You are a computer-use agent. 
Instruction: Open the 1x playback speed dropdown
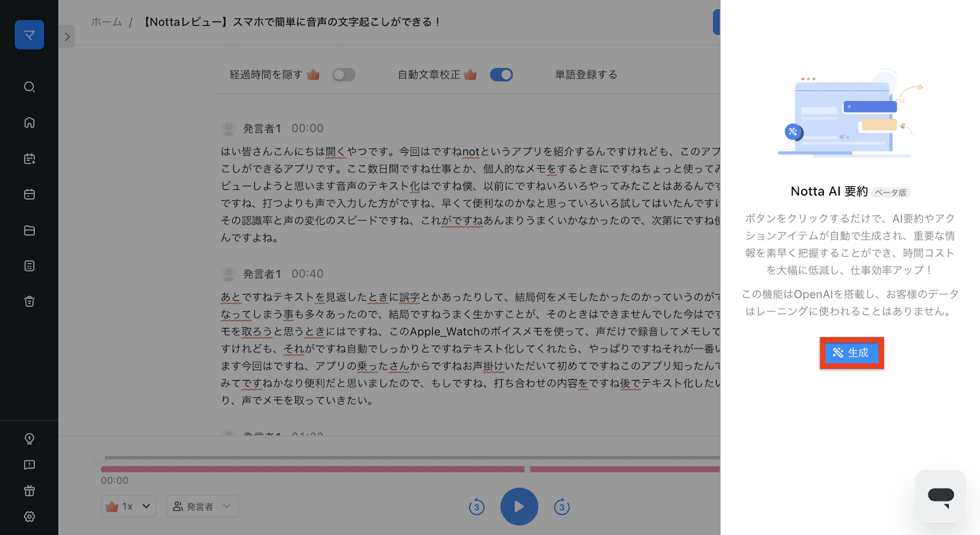point(129,506)
